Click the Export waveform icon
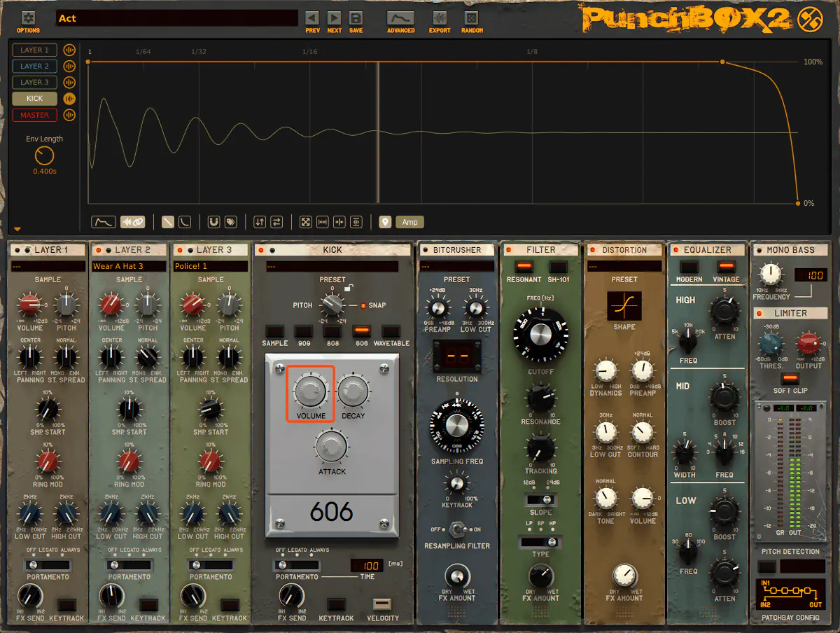The image size is (840, 633). pos(440,18)
